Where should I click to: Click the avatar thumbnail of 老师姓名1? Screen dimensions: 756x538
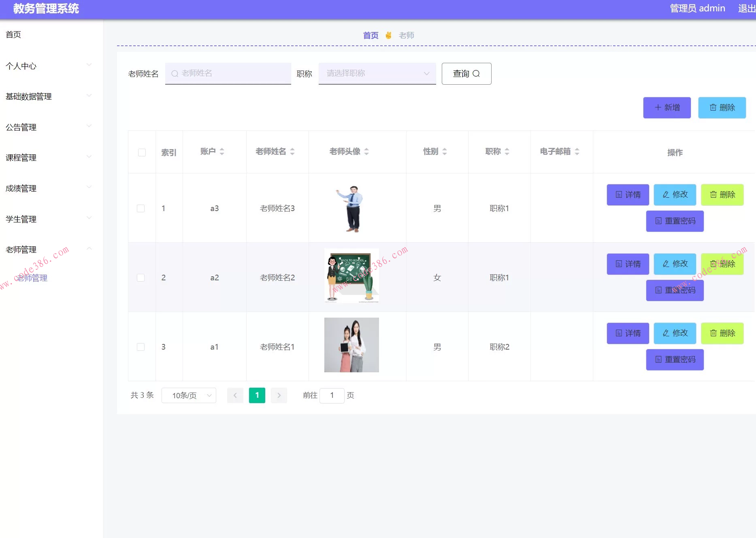pos(351,345)
